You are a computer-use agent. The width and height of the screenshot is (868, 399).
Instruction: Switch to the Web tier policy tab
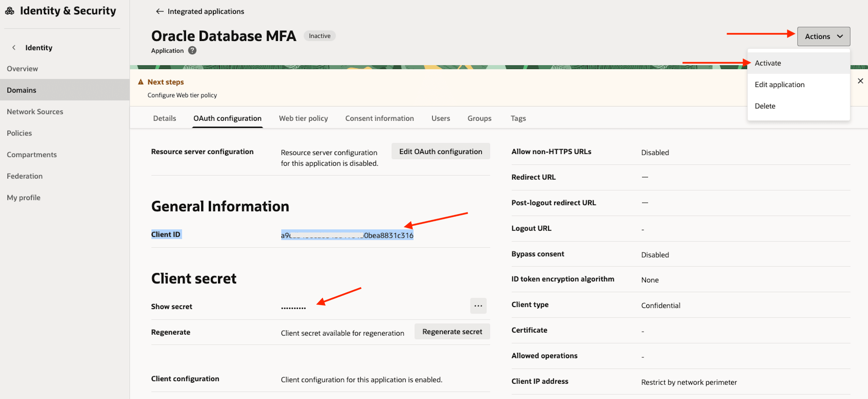click(x=303, y=118)
